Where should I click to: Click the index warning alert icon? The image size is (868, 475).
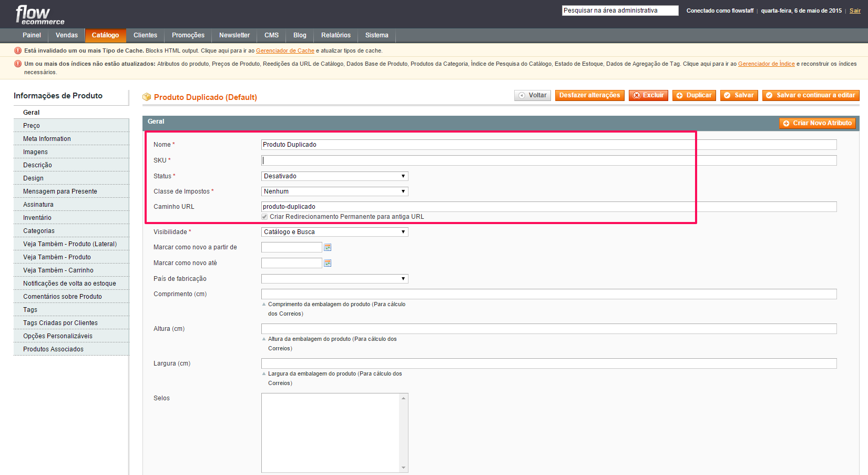(18, 64)
